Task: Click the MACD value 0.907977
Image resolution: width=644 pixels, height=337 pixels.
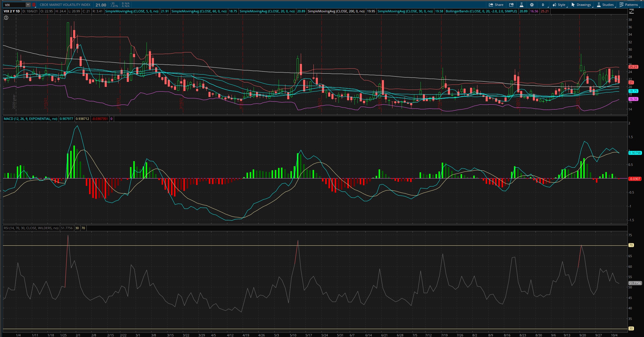Action: pyautogui.click(x=66, y=119)
